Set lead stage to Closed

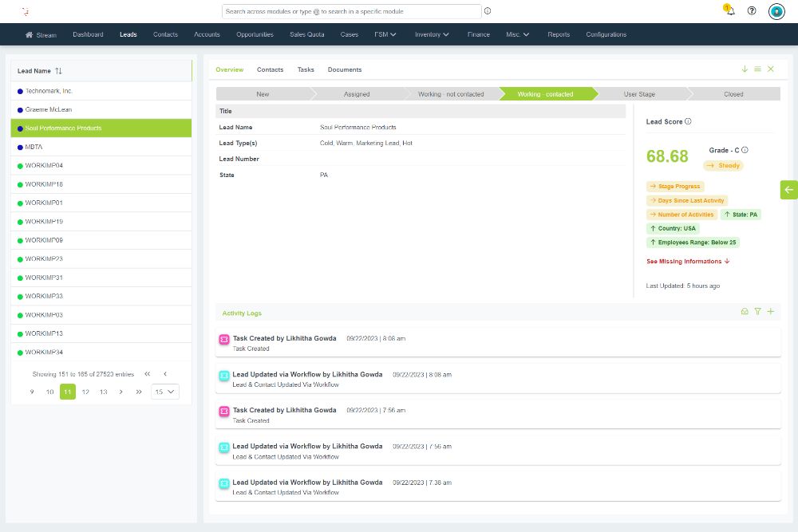pyautogui.click(x=733, y=94)
